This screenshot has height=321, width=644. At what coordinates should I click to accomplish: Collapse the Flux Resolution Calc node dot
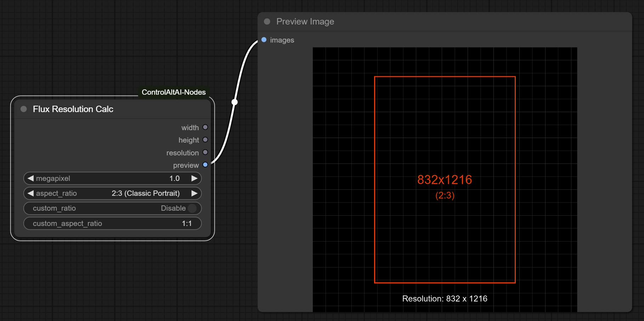point(24,109)
